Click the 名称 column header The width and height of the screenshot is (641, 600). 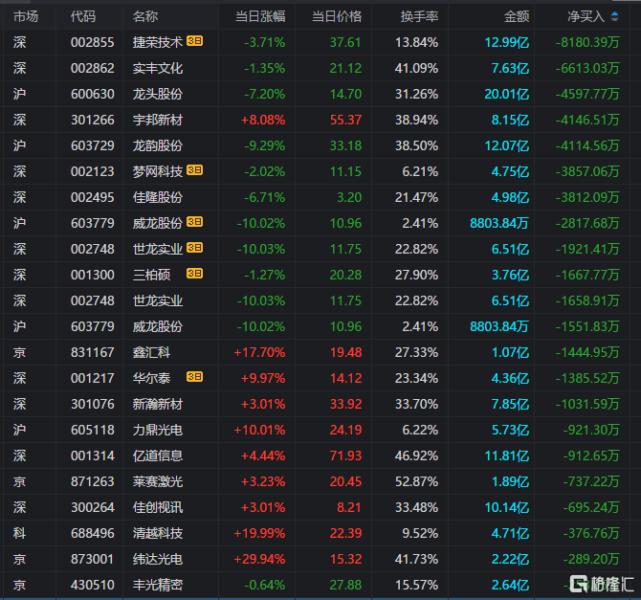click(x=145, y=17)
